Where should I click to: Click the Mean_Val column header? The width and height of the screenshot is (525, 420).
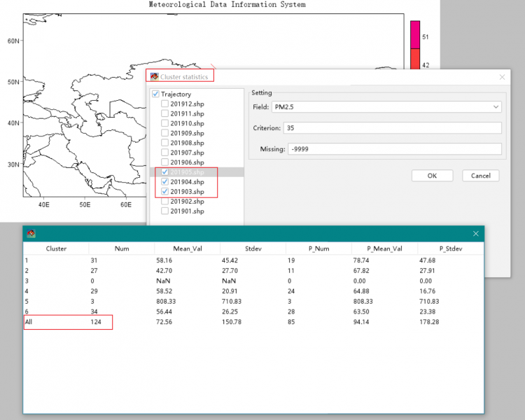pyautogui.click(x=187, y=248)
